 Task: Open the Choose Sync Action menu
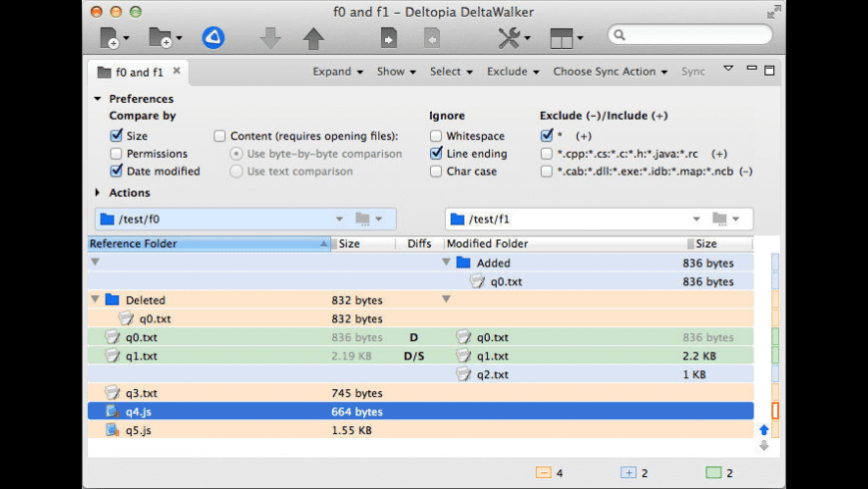tap(611, 72)
